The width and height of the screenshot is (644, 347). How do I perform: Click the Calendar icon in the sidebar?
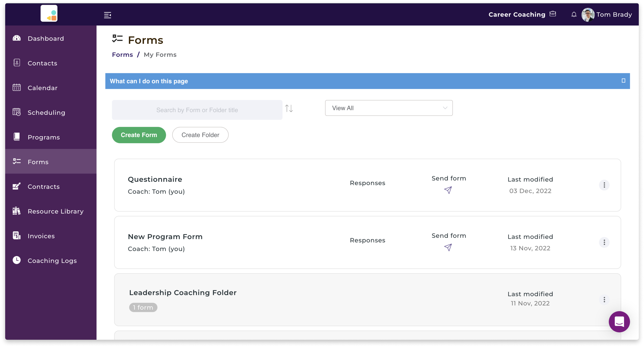pos(17,87)
